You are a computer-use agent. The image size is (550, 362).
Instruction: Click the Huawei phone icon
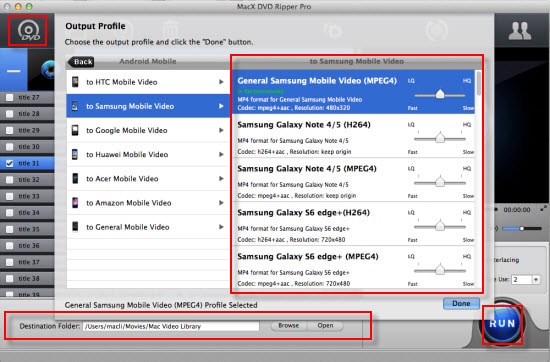point(75,154)
